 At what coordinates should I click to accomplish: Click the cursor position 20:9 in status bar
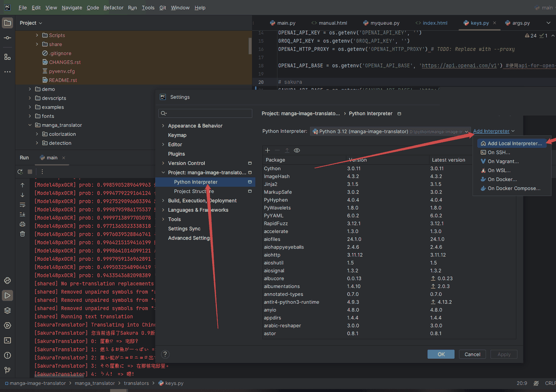(x=521, y=383)
